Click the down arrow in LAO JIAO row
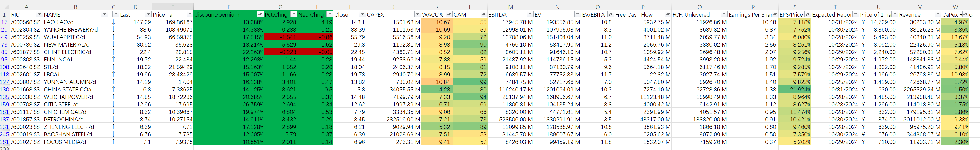The height and width of the screenshot is (150, 980). click(x=113, y=22)
